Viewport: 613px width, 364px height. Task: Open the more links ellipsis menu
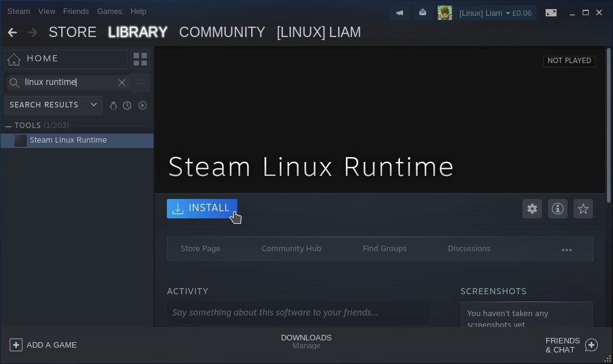[x=567, y=250]
